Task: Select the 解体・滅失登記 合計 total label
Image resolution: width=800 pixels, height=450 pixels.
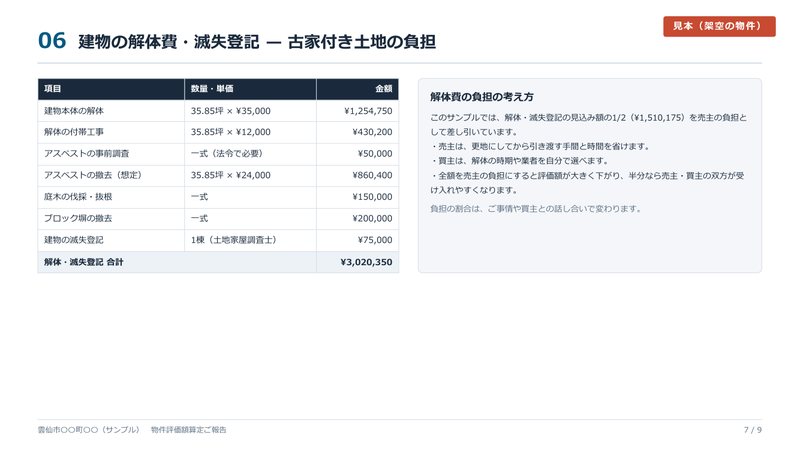Action: point(84,262)
